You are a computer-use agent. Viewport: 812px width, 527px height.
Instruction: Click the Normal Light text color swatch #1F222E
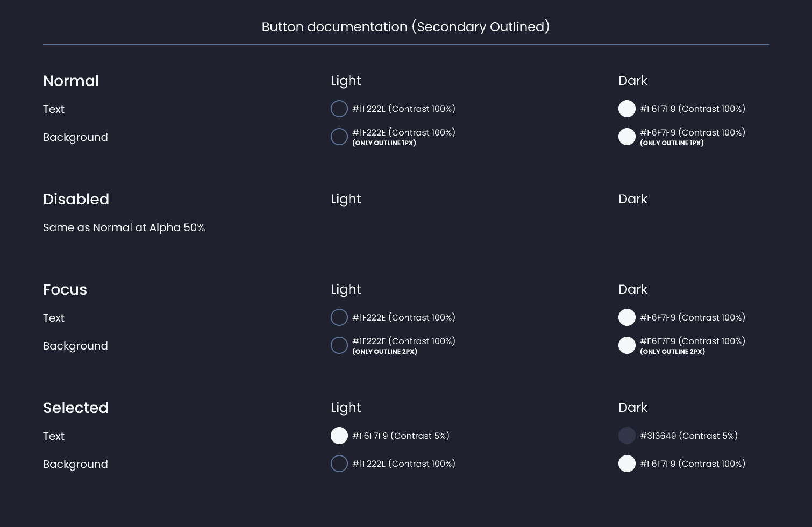pos(339,109)
